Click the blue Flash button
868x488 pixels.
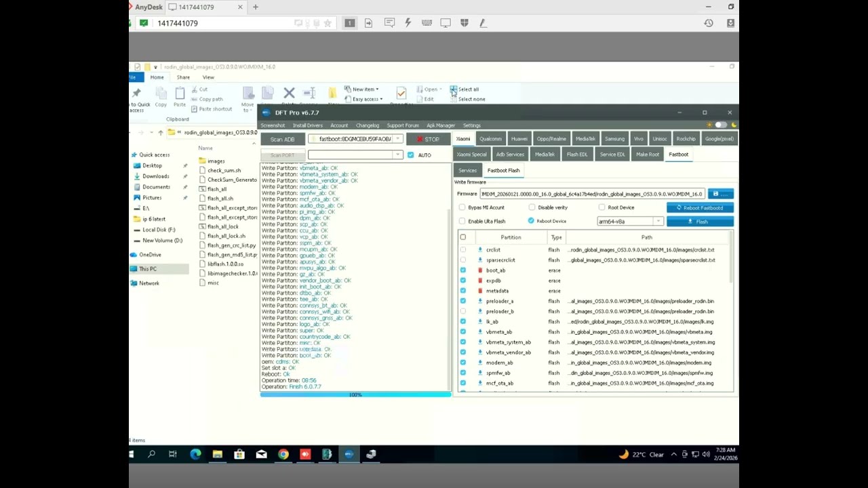700,222
